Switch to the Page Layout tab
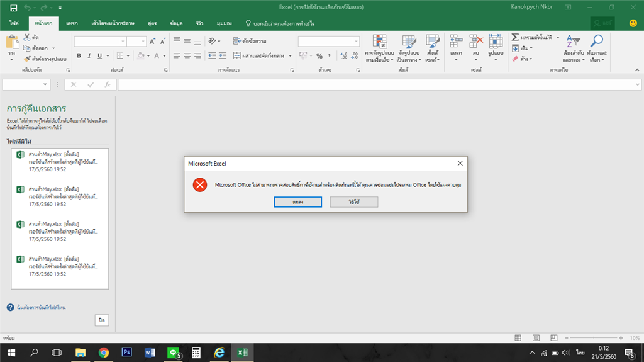The height and width of the screenshot is (362, 644). tap(113, 23)
